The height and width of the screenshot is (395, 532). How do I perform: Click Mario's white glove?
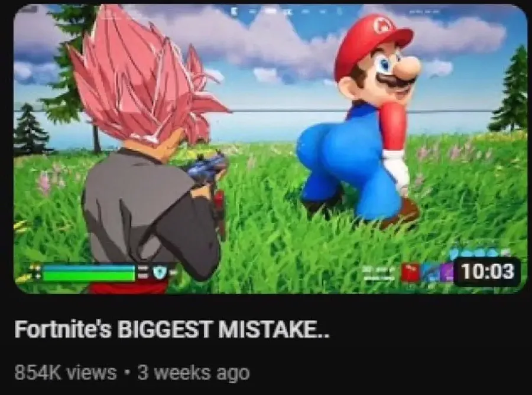(x=397, y=169)
